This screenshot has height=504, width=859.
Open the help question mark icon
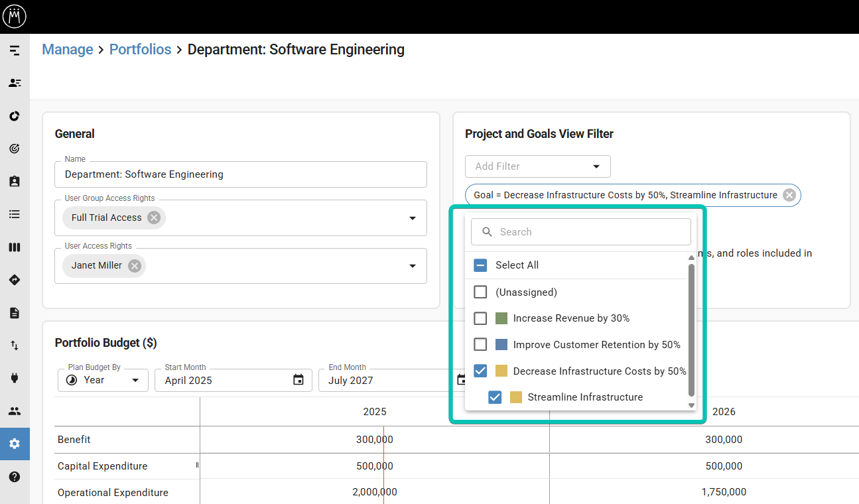15,477
